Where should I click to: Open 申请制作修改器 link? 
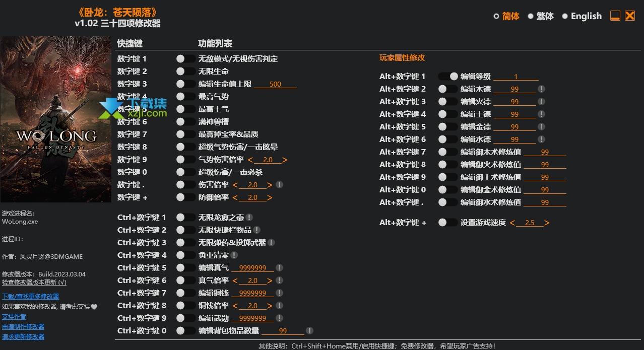tap(23, 327)
